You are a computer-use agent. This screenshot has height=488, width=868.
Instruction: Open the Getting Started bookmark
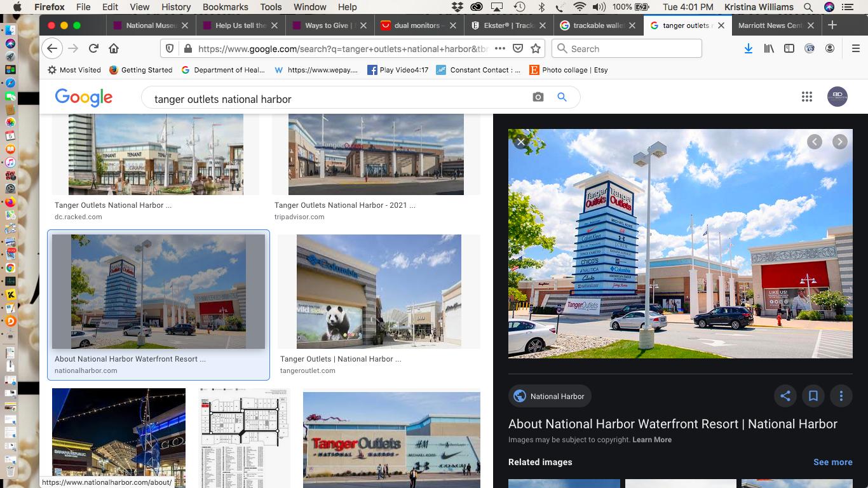(x=140, y=70)
